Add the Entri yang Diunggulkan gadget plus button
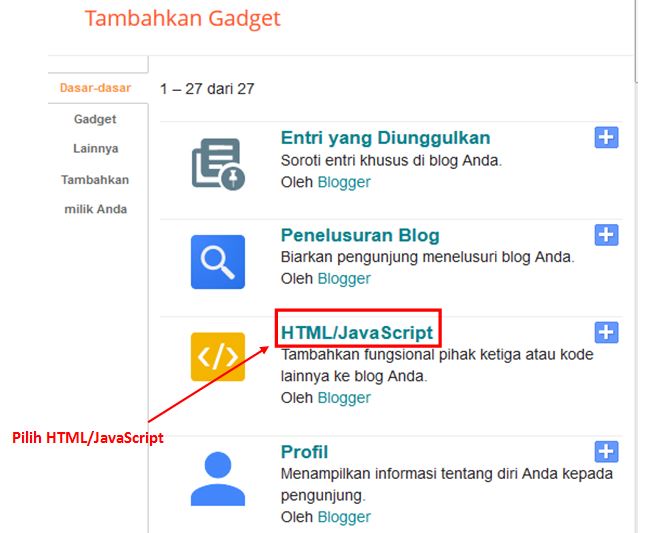The image size is (657, 533). click(606, 137)
